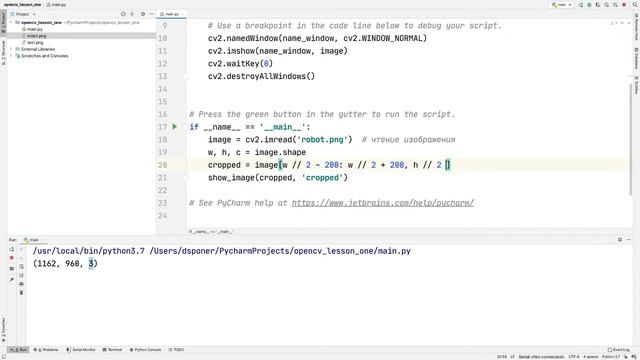Click the __name__ == '__main__' editor breadcrumb
The image size is (640, 360).
[211, 231]
